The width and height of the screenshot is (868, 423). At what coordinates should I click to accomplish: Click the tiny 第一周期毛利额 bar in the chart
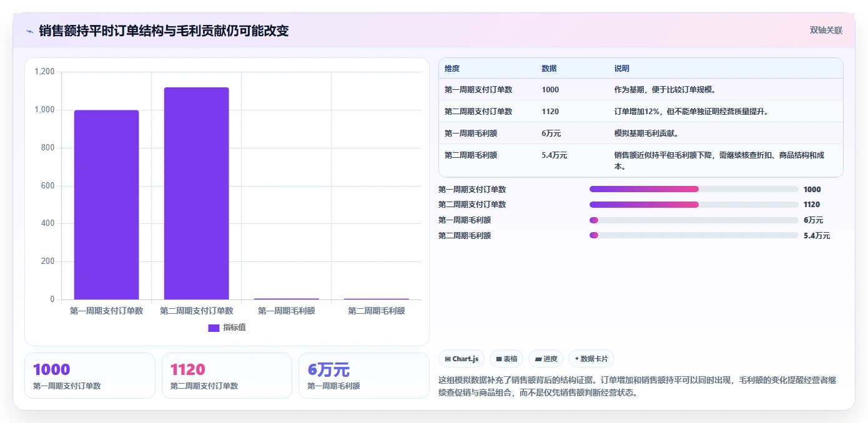(x=286, y=299)
